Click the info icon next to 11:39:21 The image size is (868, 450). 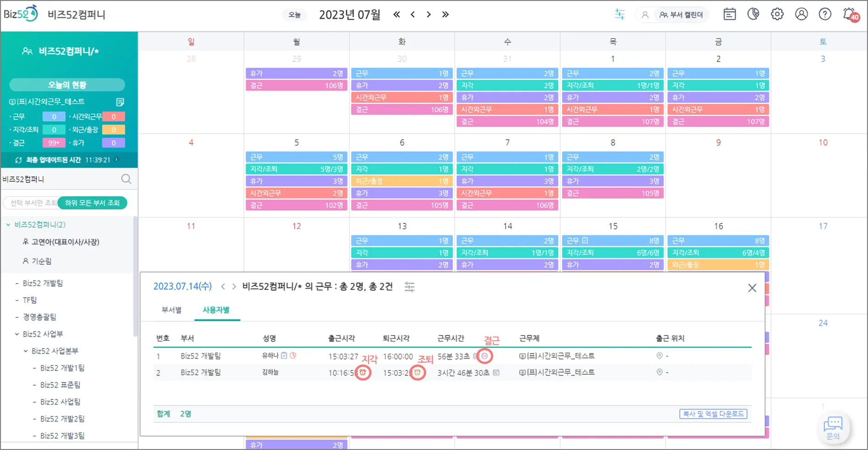pos(117,159)
